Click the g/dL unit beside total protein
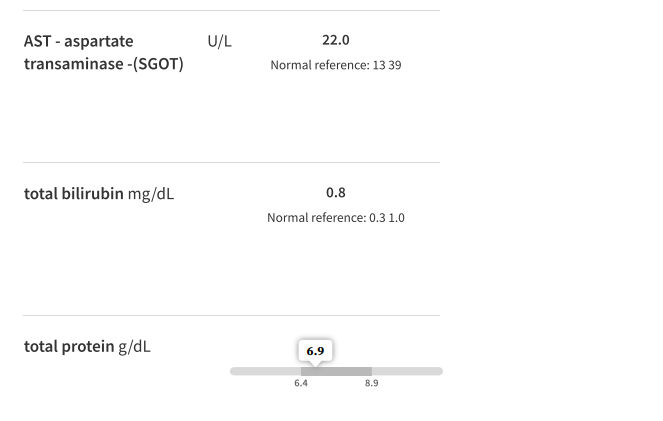This screenshot has width=663, height=421. point(135,347)
